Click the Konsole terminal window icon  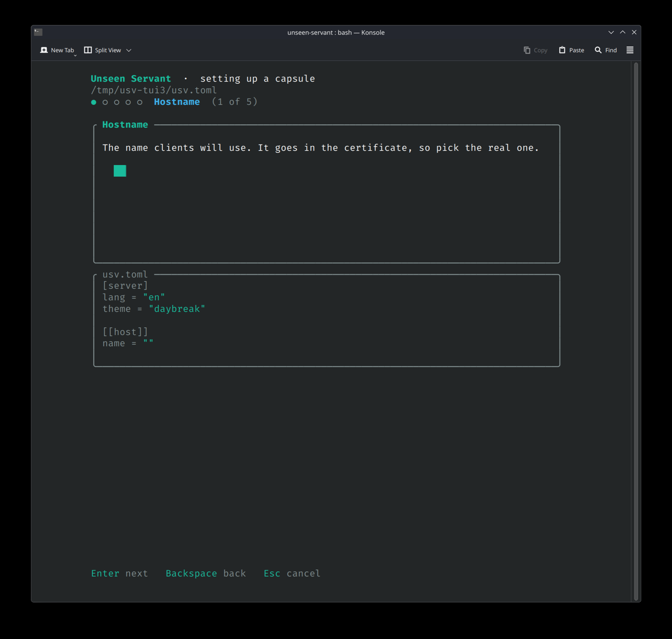coord(38,32)
